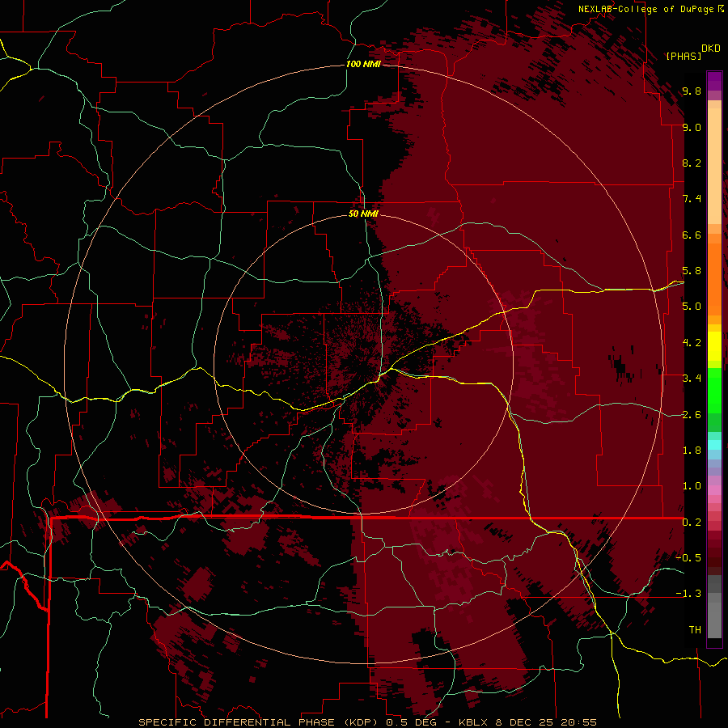Click the -0.5 value on the color scale

click(x=688, y=558)
